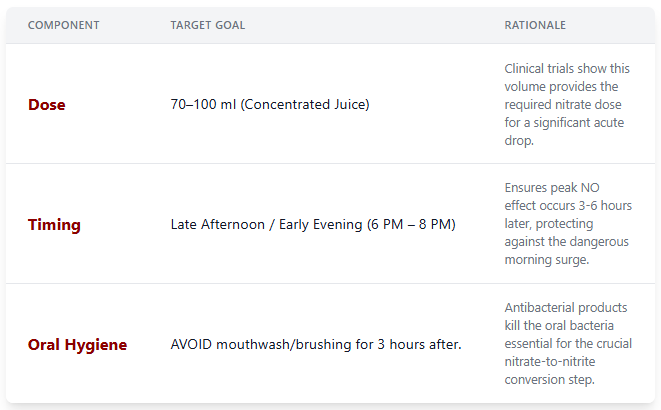Click the COMPONENT column header

63,25
